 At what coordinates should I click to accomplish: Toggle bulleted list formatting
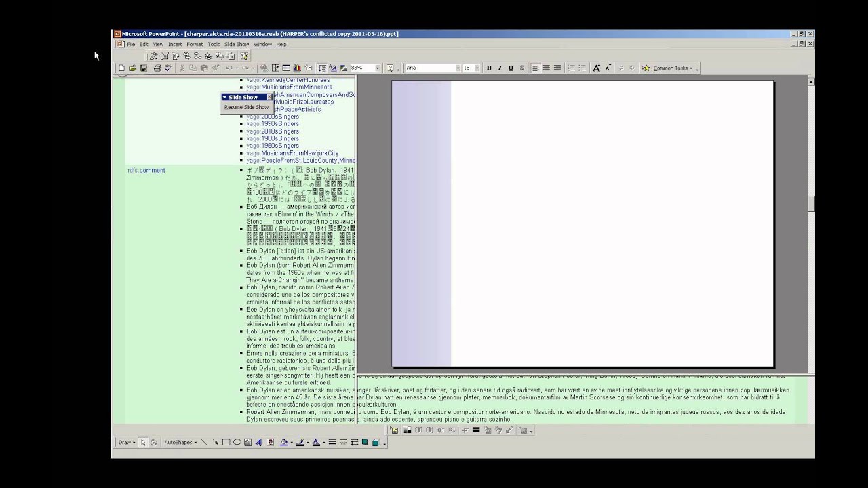click(581, 68)
